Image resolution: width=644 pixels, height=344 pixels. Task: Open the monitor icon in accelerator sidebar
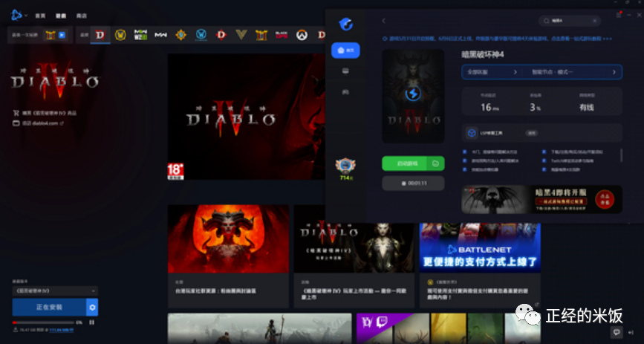(x=345, y=71)
